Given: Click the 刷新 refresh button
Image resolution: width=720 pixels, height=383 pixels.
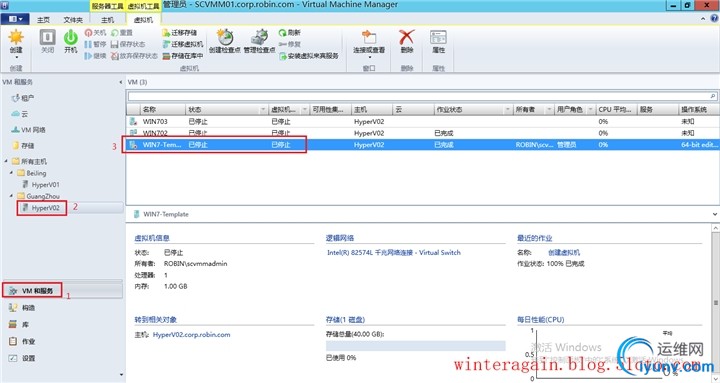Looking at the screenshot, I should click(289, 33).
